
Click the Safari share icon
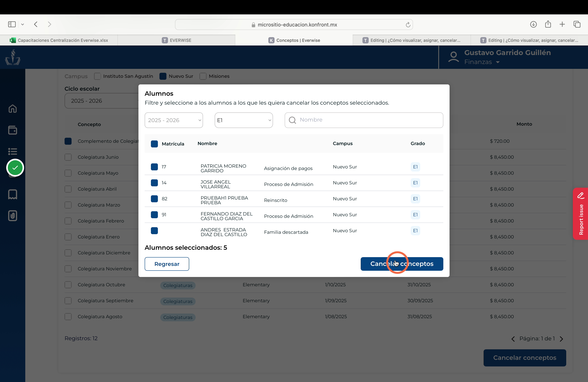[x=548, y=24]
